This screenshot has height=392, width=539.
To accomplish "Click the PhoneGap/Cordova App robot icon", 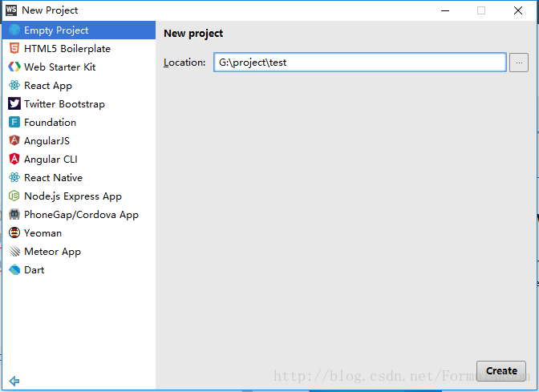I will pos(14,214).
